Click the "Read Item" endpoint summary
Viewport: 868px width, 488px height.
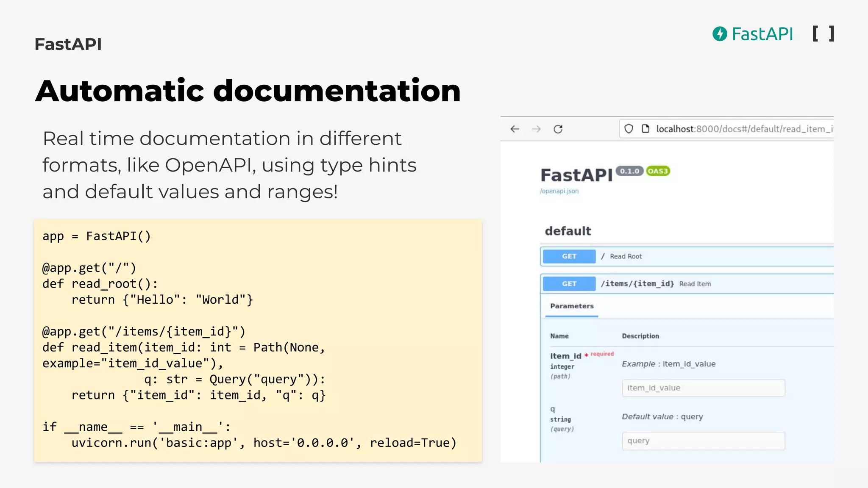[x=695, y=284]
